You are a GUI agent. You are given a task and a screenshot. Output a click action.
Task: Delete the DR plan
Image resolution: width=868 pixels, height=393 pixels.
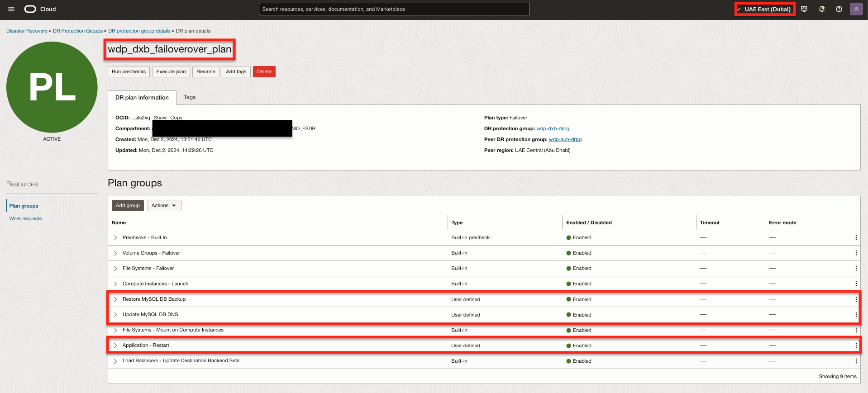coord(264,72)
